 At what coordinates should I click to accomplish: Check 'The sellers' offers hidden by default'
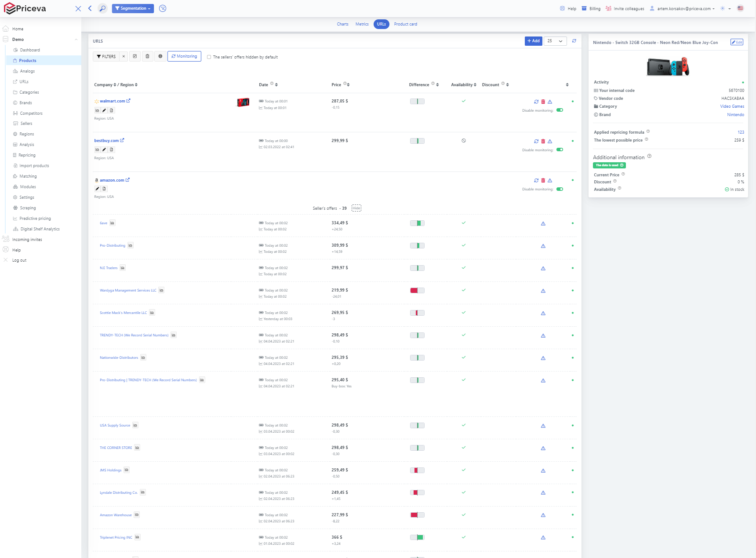pyautogui.click(x=209, y=57)
